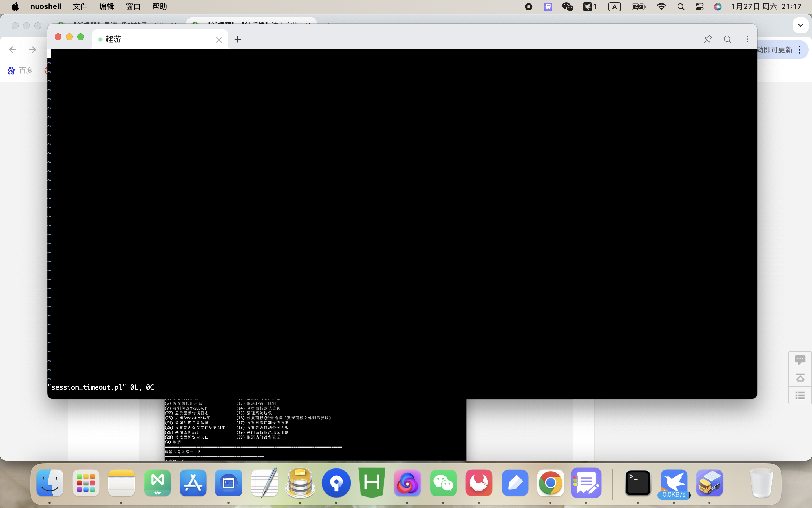Open the blue keyhole app in Dock
The image size is (812, 508).
point(336,483)
